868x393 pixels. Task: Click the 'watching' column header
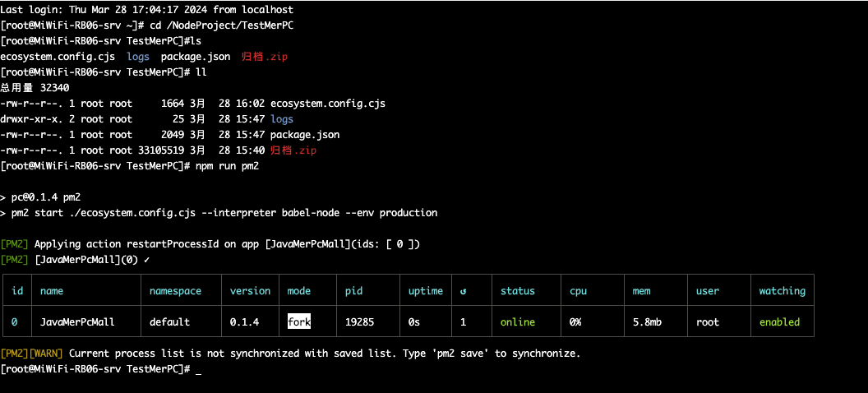pyautogui.click(x=783, y=291)
